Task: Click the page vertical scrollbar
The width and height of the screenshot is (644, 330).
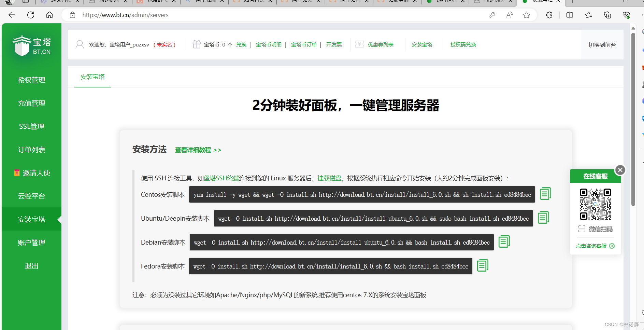Action: coord(633,120)
